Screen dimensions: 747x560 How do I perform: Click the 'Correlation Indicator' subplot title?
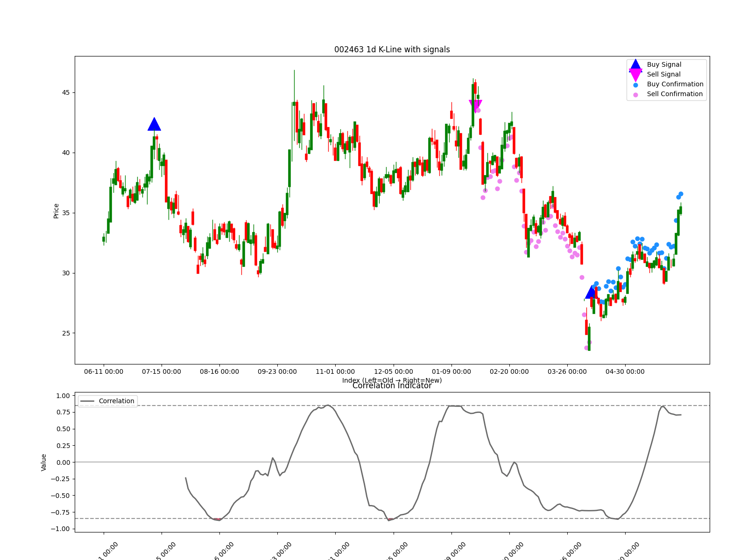(x=392, y=386)
